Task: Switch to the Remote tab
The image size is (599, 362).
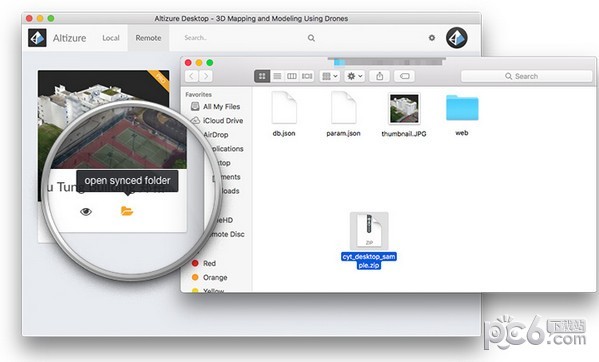Action: click(148, 38)
